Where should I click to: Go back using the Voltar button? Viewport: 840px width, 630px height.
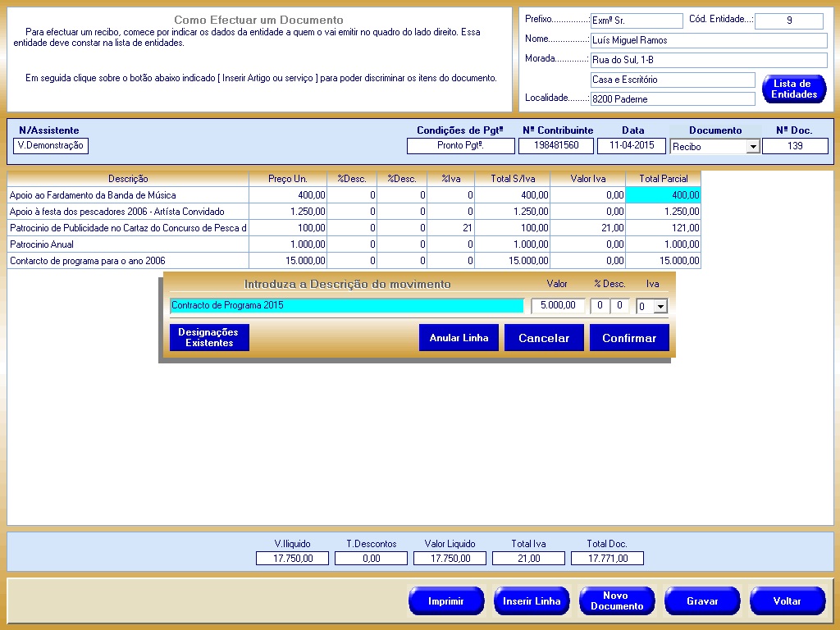(787, 601)
